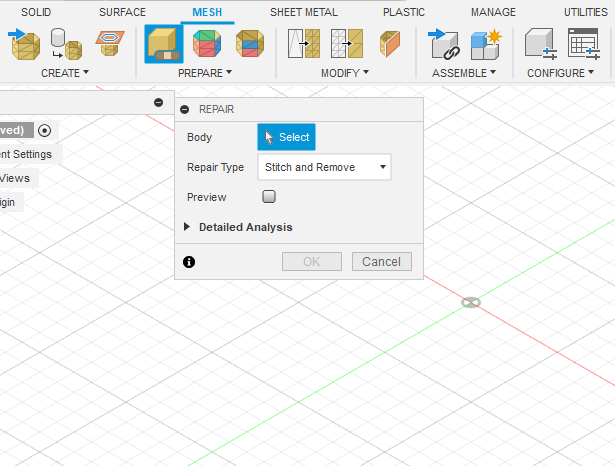This screenshot has height=466, width=615.
Task: Open the MODIFY dropdown menu
Action: pyautogui.click(x=345, y=73)
